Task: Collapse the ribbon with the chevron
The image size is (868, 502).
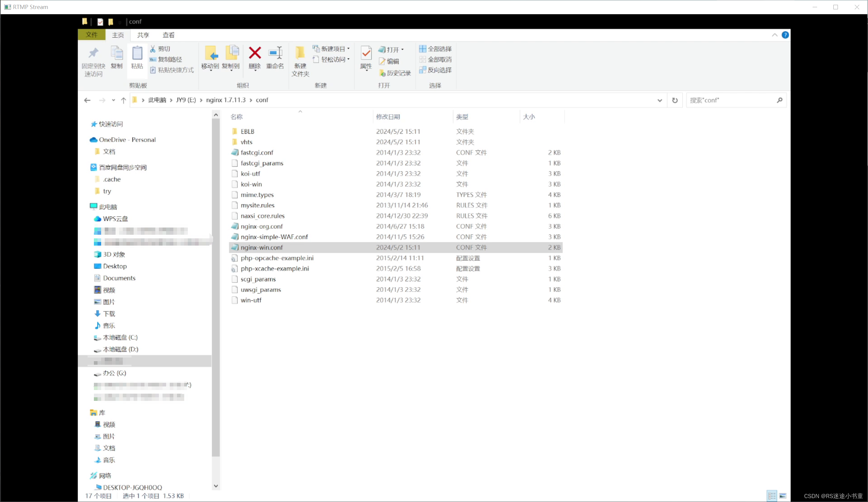Action: (x=774, y=35)
